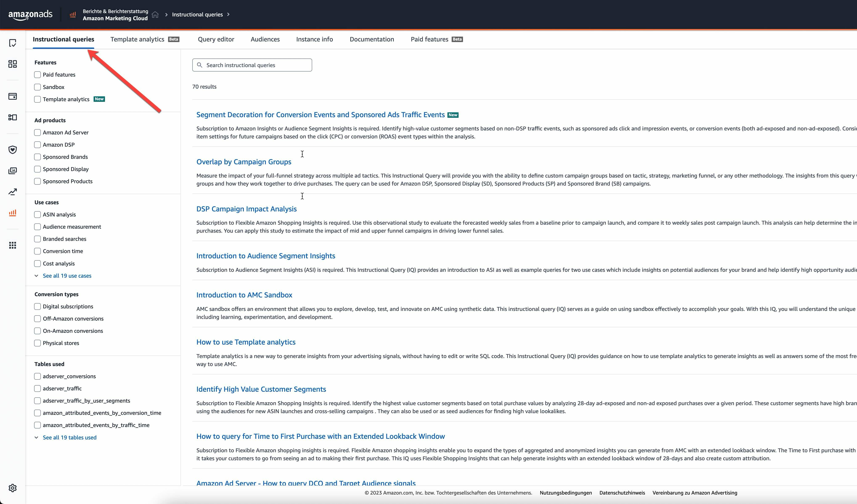Check the ASIN analysis use case
The image size is (857, 504).
37,215
